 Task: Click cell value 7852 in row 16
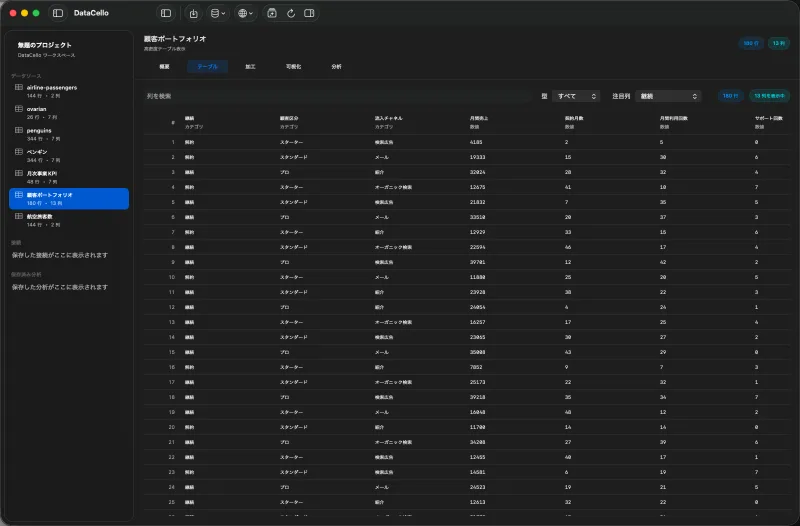click(476, 367)
